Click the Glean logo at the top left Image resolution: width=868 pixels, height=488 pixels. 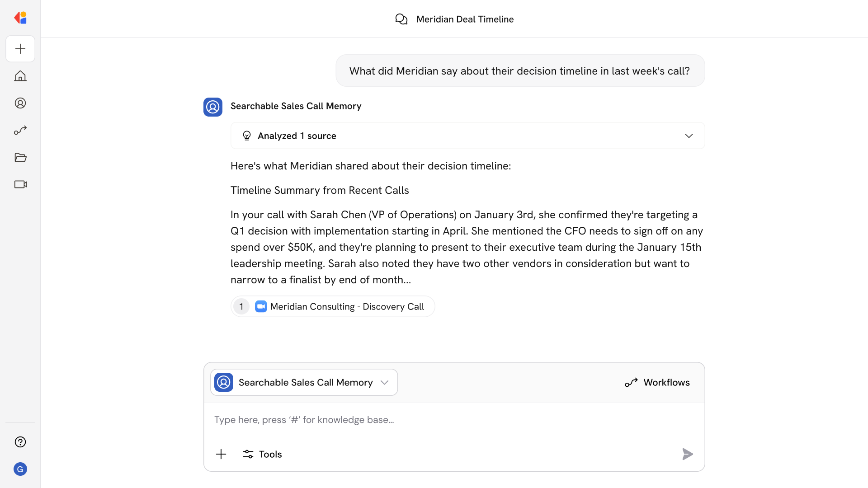coord(20,18)
